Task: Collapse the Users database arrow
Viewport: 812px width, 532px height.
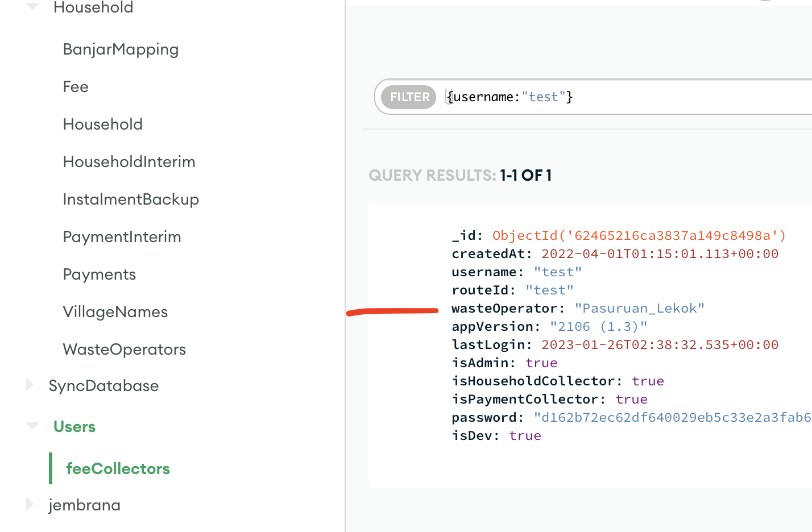Action: (32, 426)
